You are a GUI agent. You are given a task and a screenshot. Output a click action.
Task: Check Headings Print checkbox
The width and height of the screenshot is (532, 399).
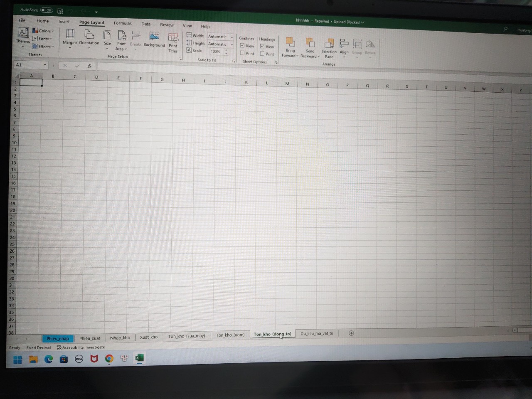262,54
